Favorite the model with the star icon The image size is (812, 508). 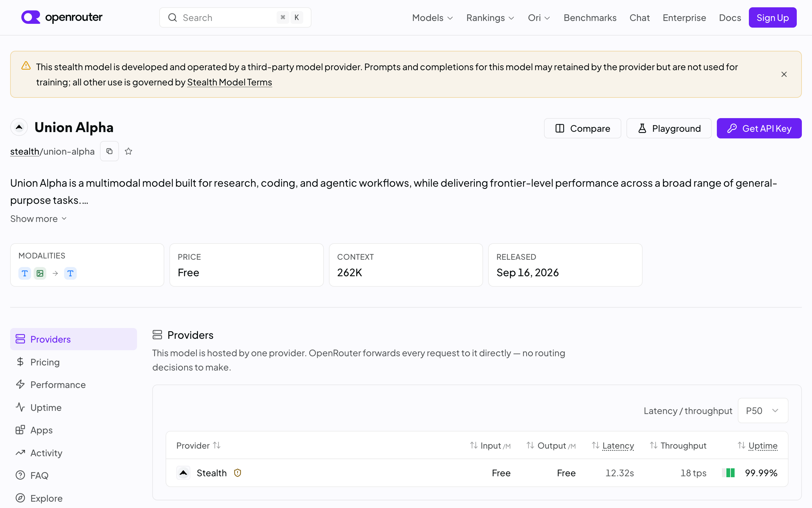128,151
